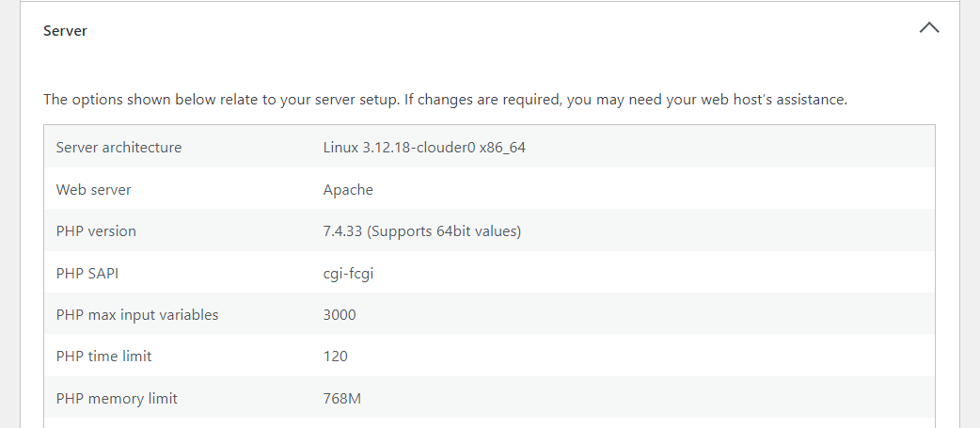Click the 120 time limit value

(336, 357)
